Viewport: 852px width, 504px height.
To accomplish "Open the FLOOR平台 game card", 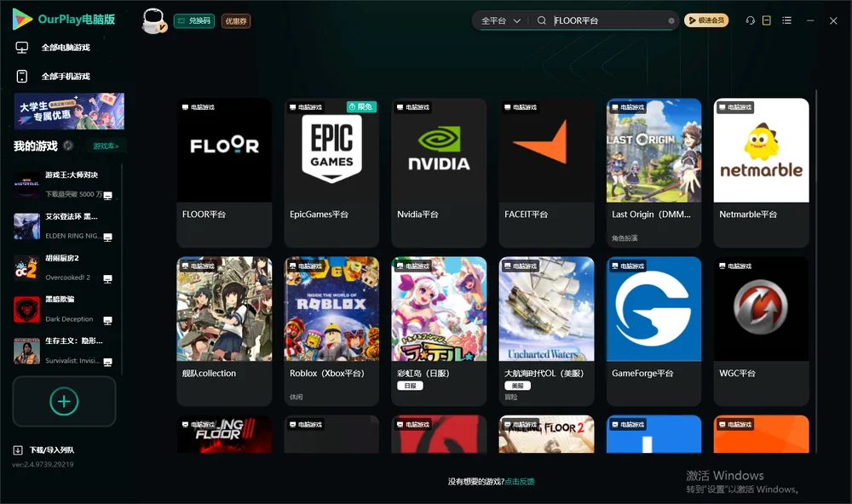I will pyautogui.click(x=224, y=173).
